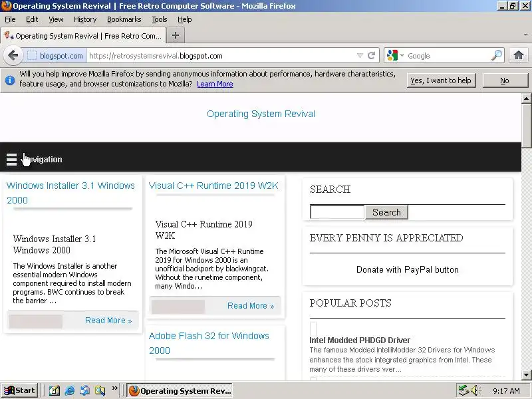Screen dimensions: 532x399
Task: Launch Outlook Express quick launch icon
Action: [x=84, y=390]
